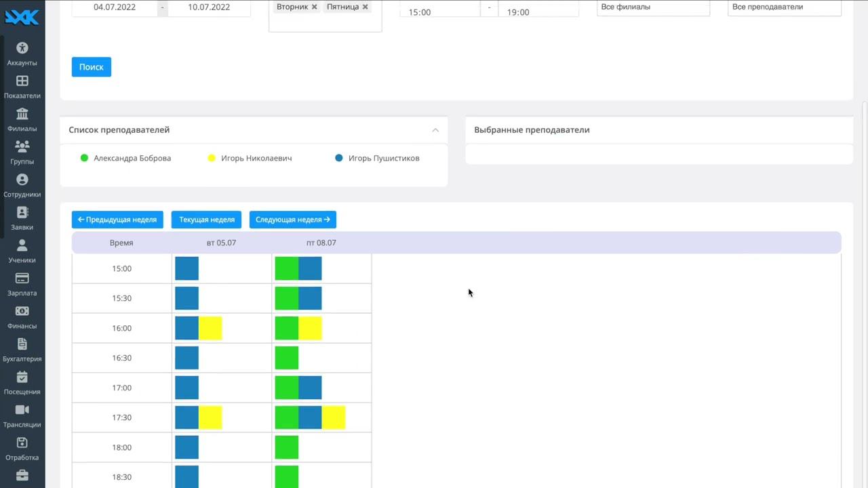
Task: Select teacher Игорь Пушистиков
Action: pyautogui.click(x=384, y=158)
